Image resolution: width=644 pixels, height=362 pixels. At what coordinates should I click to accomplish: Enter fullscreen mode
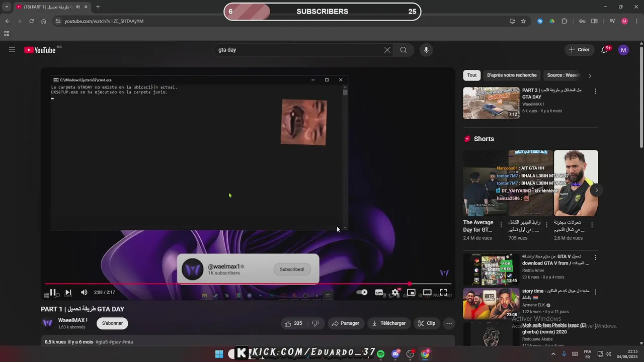443,292
